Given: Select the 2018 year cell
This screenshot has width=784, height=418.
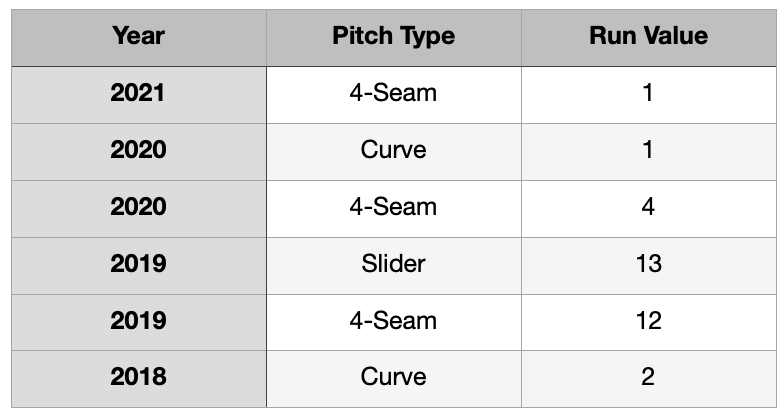Looking at the screenshot, I should click(139, 378).
